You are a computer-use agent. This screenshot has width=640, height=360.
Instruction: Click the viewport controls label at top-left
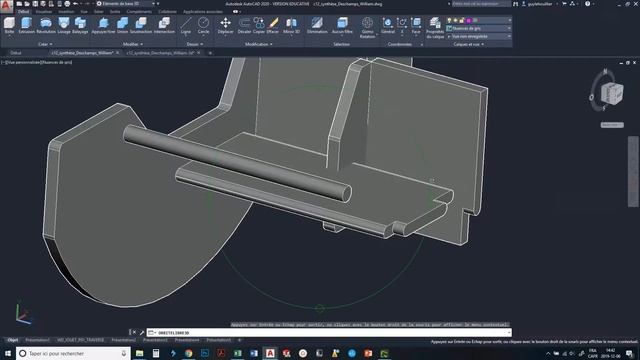[37, 62]
